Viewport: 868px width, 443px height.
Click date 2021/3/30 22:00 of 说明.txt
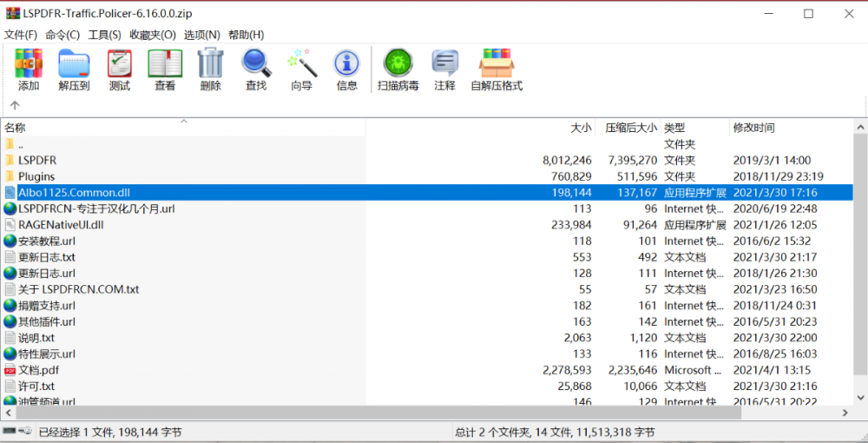tap(775, 338)
